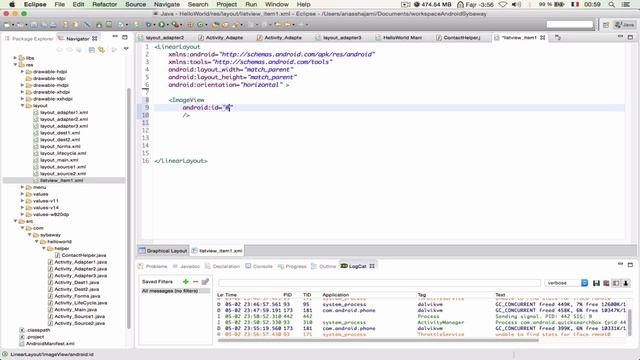
Task: Expand the values-v11 folder
Action: [22, 201]
